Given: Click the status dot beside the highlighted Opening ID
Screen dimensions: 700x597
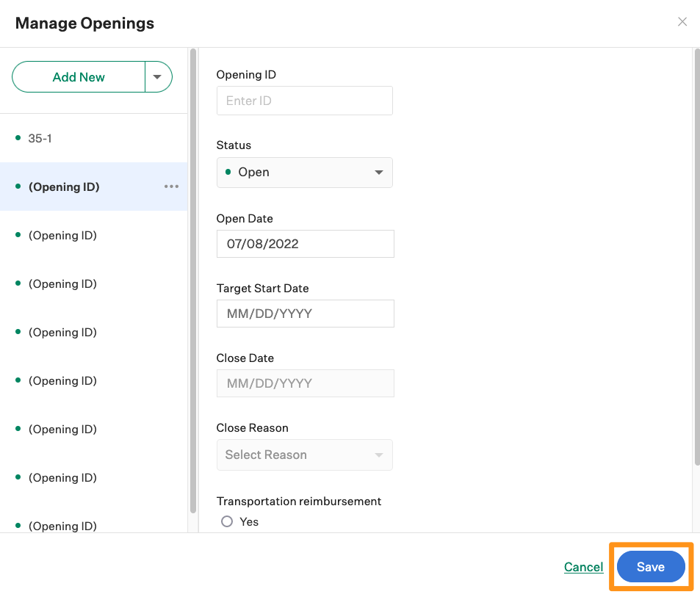Looking at the screenshot, I should point(18,187).
